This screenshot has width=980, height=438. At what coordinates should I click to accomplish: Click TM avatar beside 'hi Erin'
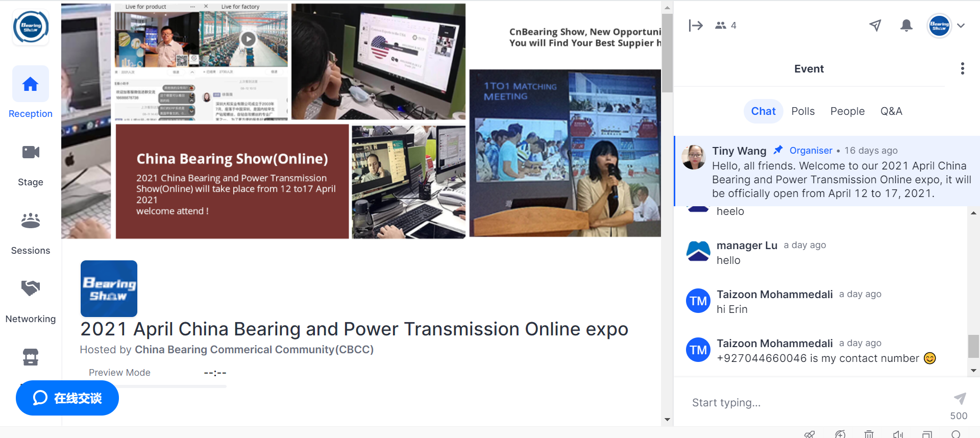coord(698,301)
